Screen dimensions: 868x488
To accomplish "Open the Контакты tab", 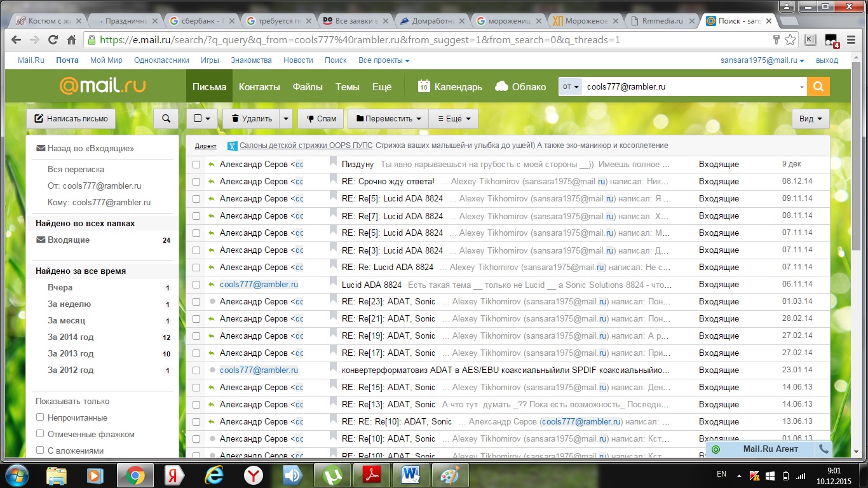I will 259,86.
